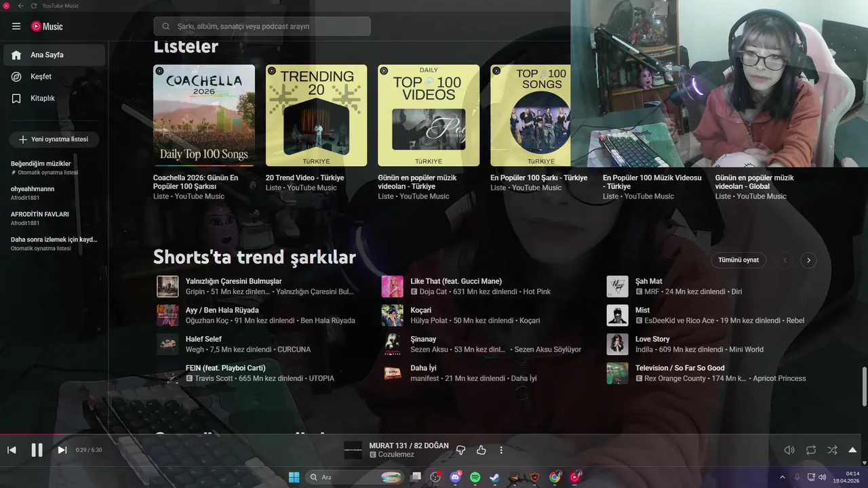Skip to previous track
The height and width of the screenshot is (488, 868).
[x=12, y=450]
